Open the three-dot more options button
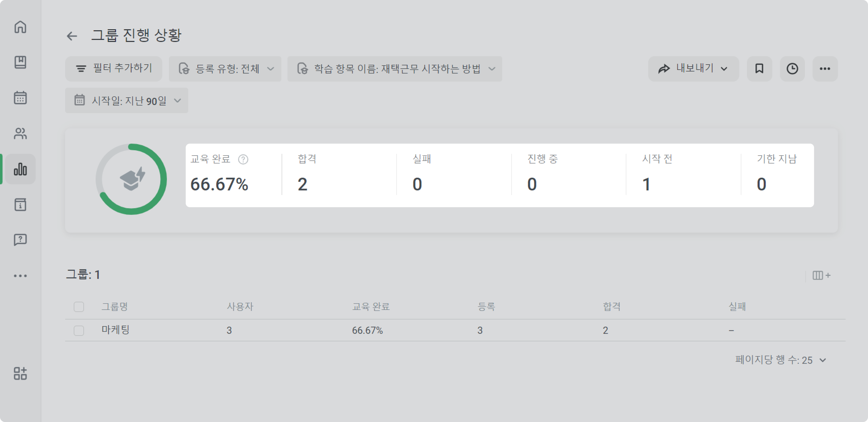Image resolution: width=868 pixels, height=422 pixels. coord(825,69)
